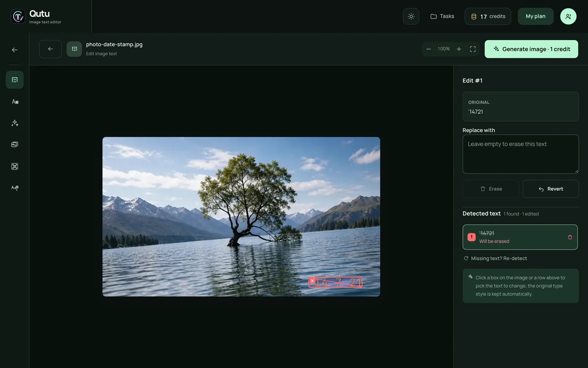Open the user account avatar
Viewport: 588px width, 368px height.
568,16
